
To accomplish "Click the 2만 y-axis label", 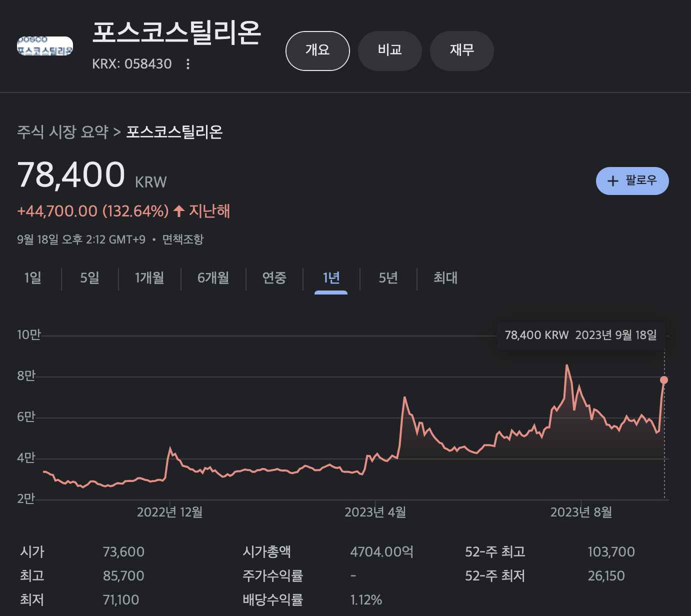I will (26, 498).
